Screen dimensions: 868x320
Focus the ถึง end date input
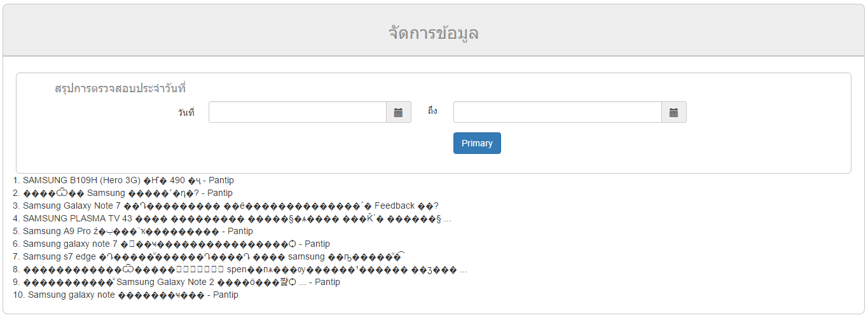[558, 112]
